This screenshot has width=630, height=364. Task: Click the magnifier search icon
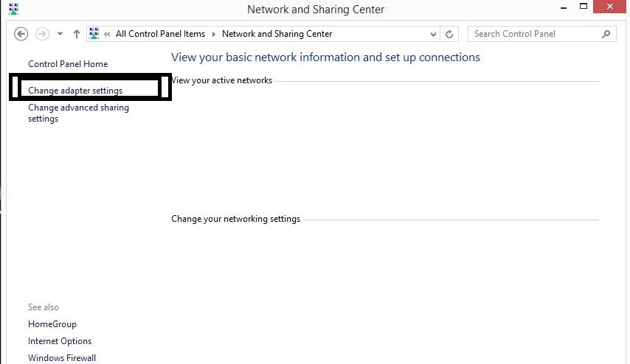tap(606, 34)
